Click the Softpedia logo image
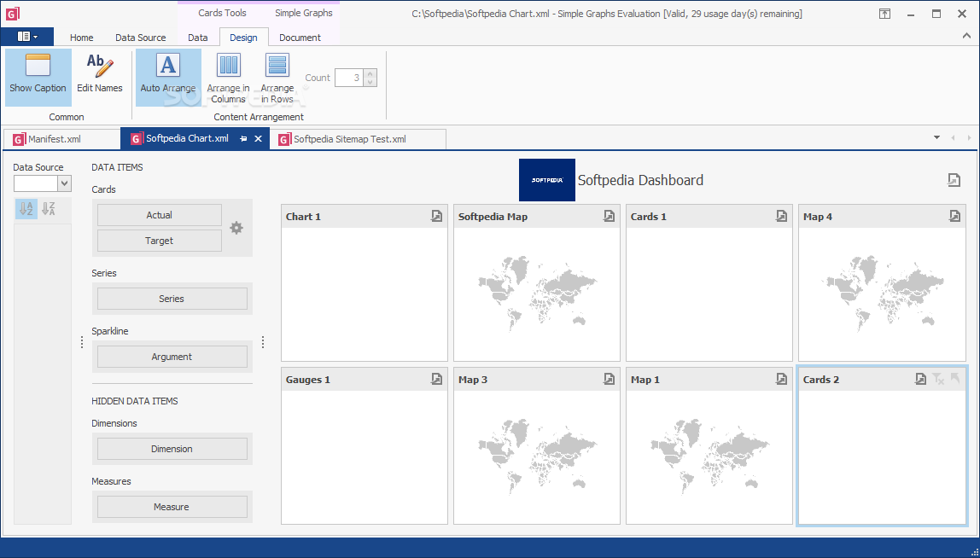The height and width of the screenshot is (558, 980). (547, 180)
